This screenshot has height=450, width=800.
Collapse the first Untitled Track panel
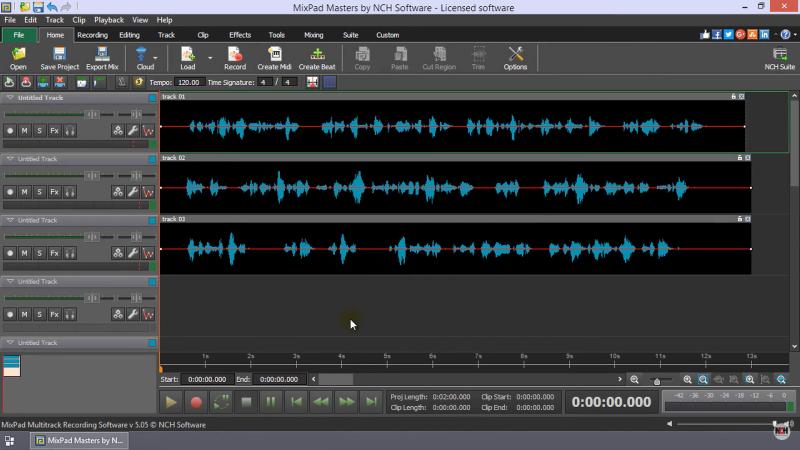10,97
